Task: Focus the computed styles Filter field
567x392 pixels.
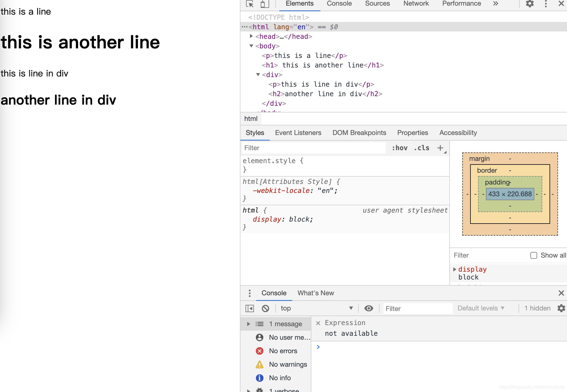Action: pos(488,255)
